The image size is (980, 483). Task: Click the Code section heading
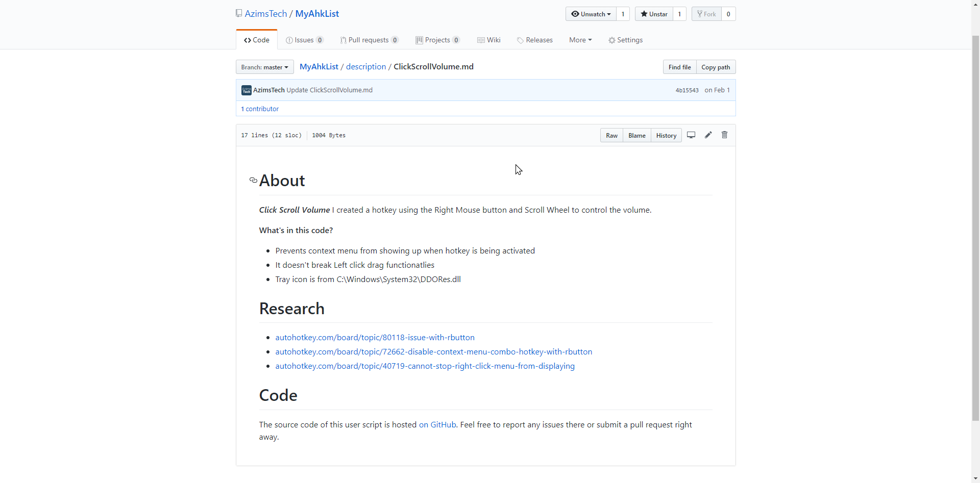[x=278, y=395]
